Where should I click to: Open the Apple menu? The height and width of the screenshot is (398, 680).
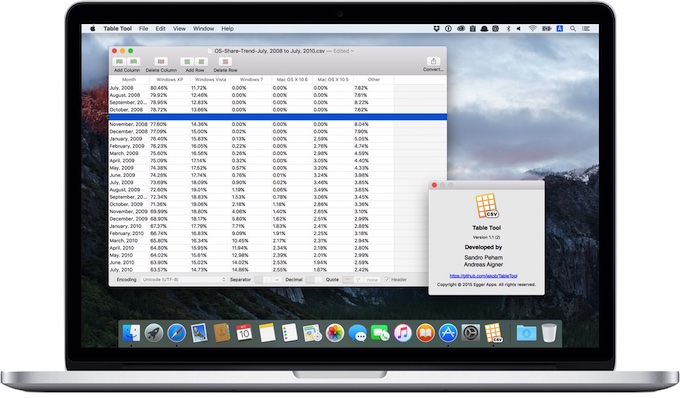click(x=92, y=29)
